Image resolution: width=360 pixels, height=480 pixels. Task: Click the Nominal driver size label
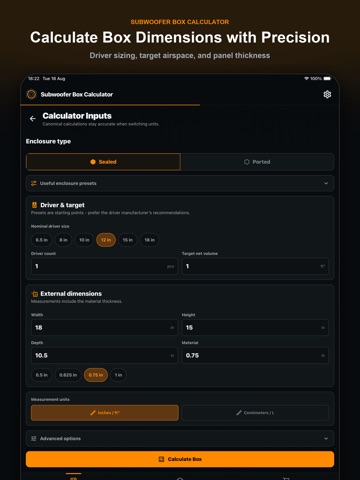click(x=50, y=226)
